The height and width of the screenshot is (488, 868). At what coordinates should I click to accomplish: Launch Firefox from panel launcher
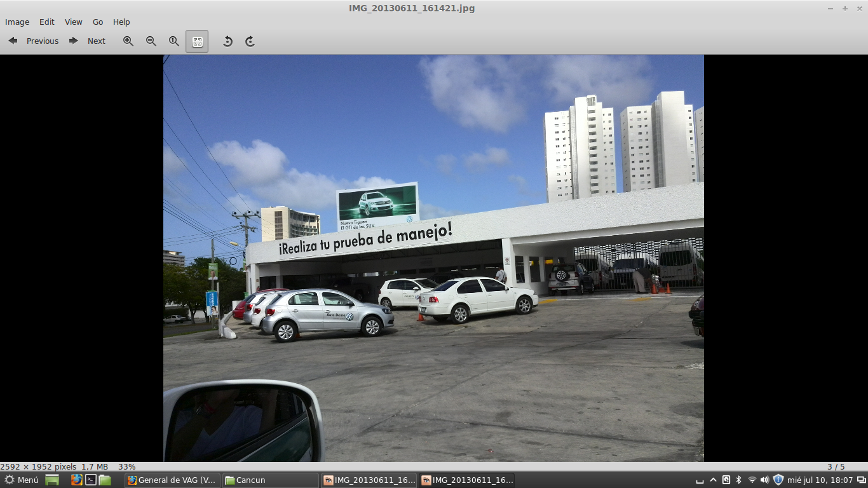click(x=77, y=480)
